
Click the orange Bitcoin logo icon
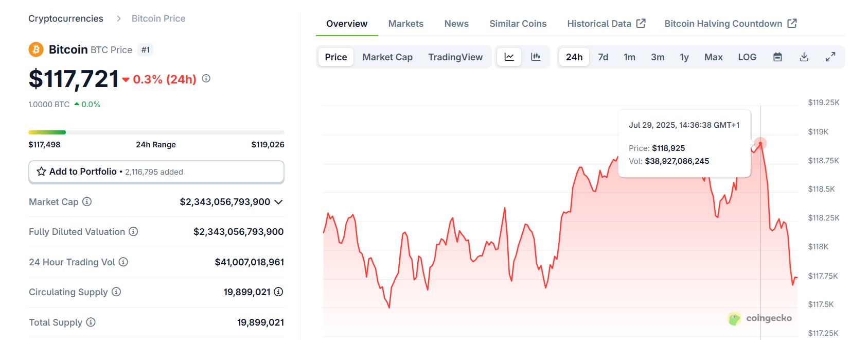coord(36,49)
